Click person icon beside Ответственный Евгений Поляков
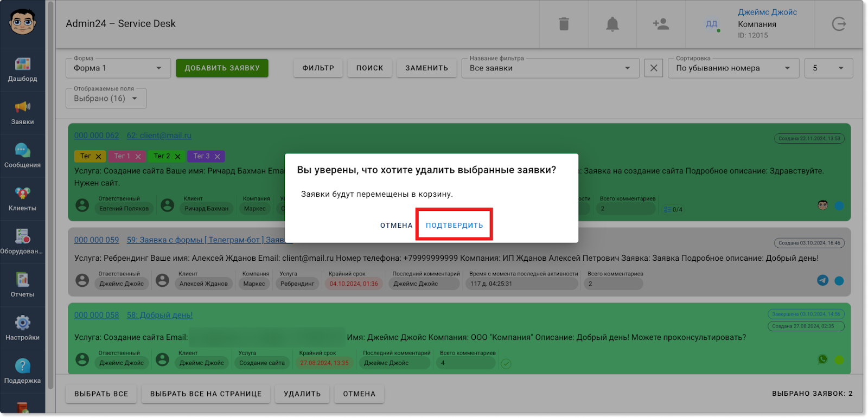868x418 pixels. (x=82, y=205)
